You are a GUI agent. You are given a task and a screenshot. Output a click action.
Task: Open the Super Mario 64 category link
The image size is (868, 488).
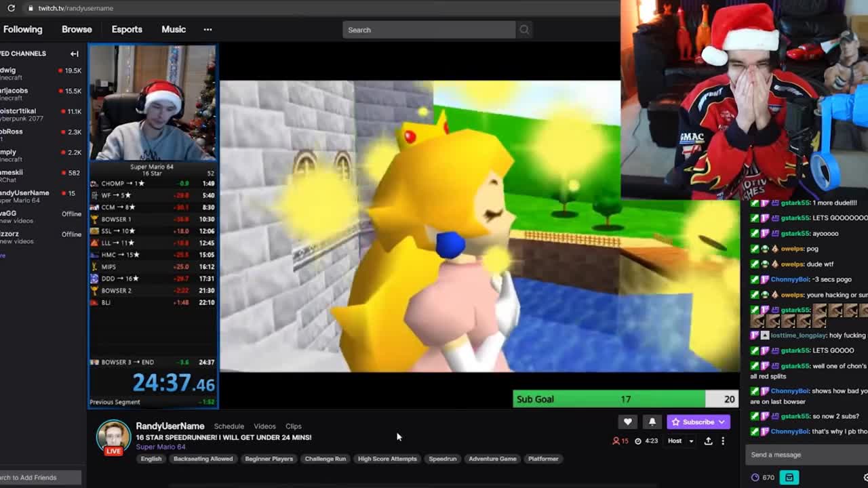[x=161, y=447]
